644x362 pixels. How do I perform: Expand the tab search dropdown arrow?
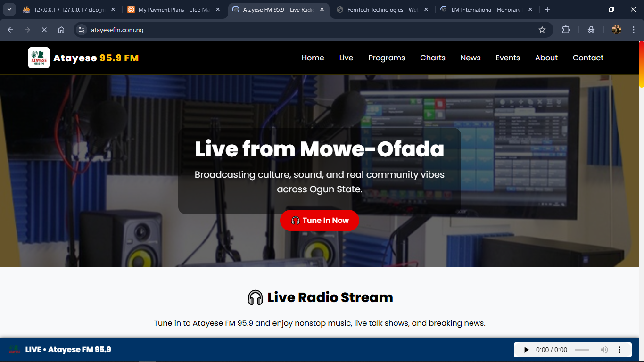pos(9,9)
